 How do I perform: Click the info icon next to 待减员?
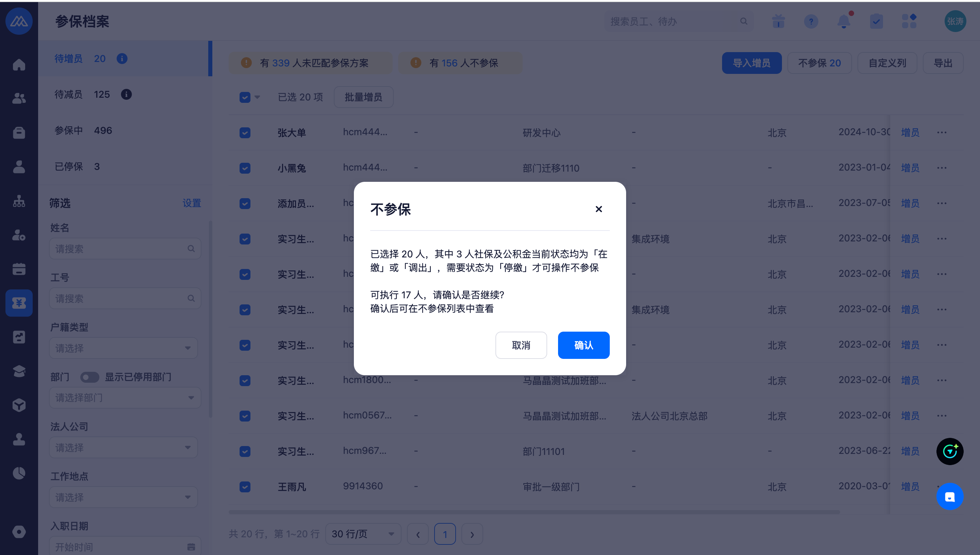click(x=126, y=94)
